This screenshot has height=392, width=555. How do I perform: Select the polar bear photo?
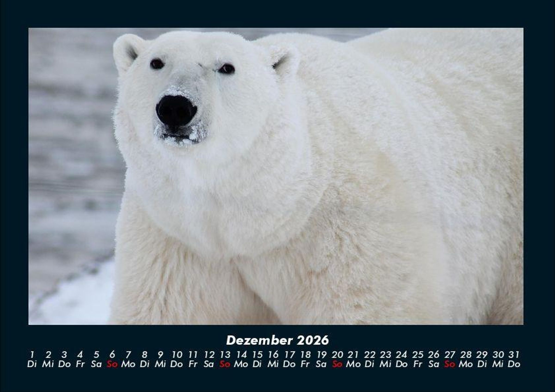click(x=276, y=176)
